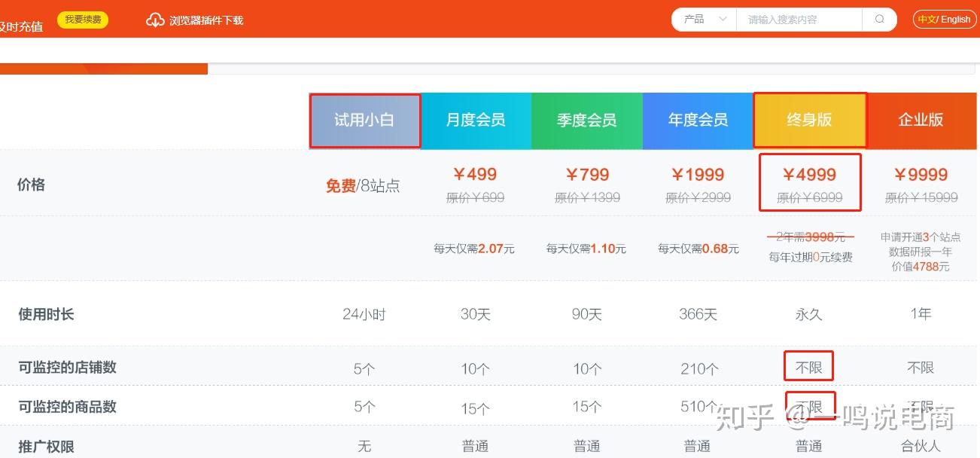Click the 每年过期0元续费 note
The image size is (980, 458).
811,258
